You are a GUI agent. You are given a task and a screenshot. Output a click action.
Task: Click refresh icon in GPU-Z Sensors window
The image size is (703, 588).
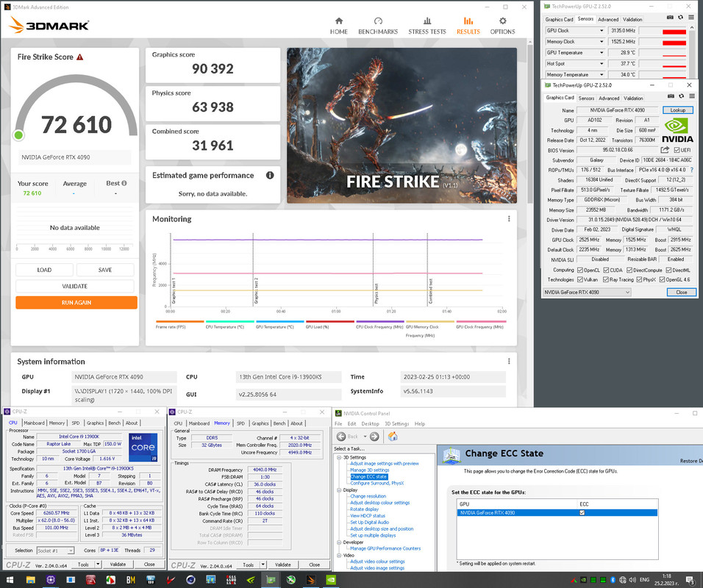click(681, 17)
